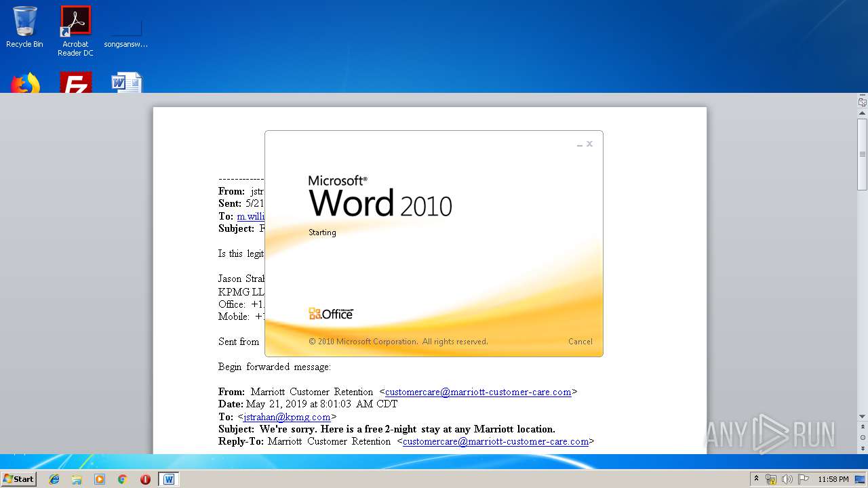The width and height of the screenshot is (868, 488).
Task: Select the Firefox desktop icon
Action: 25,83
